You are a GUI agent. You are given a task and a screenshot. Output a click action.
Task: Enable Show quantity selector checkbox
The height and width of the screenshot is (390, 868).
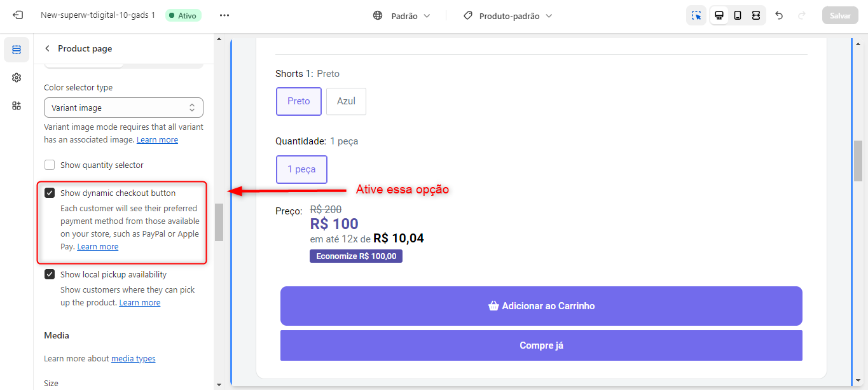coord(50,165)
